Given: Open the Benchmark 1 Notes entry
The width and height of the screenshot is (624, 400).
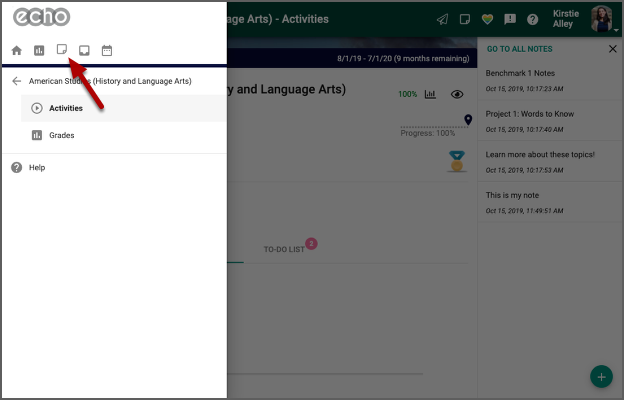Looking at the screenshot, I should click(520, 74).
